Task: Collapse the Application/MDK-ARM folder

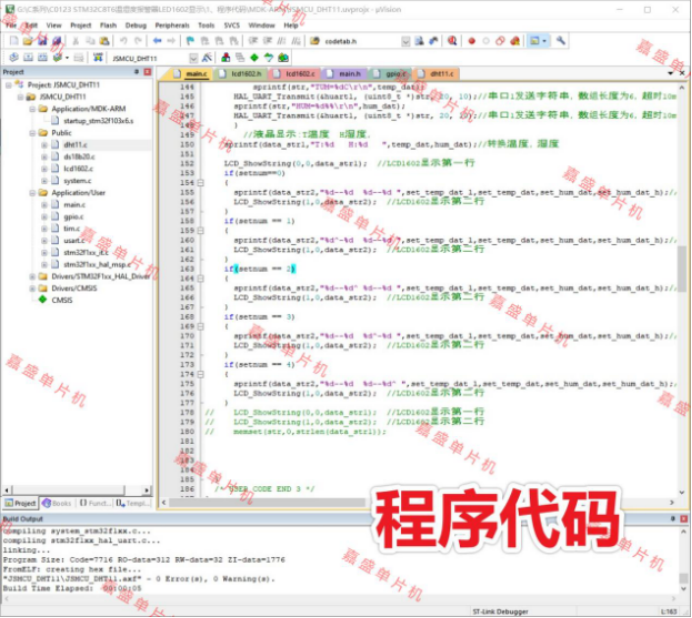Action: click(x=32, y=109)
